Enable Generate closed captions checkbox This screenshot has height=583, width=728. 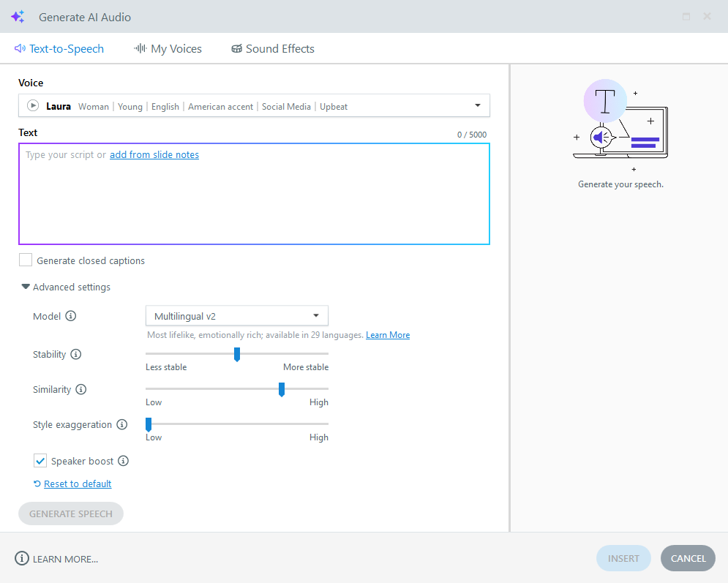tap(26, 260)
